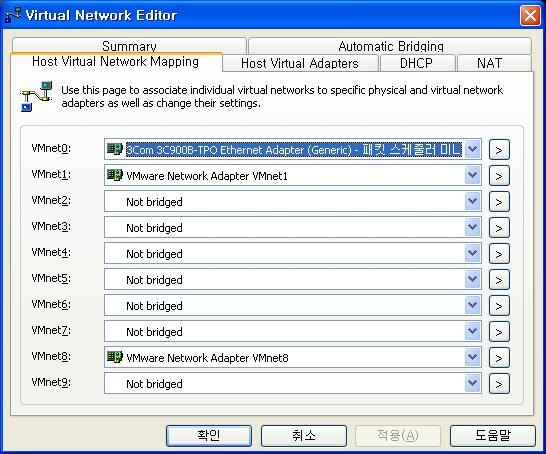Expand the VMnet5 bridging dropdown
546x454 pixels.
click(473, 279)
